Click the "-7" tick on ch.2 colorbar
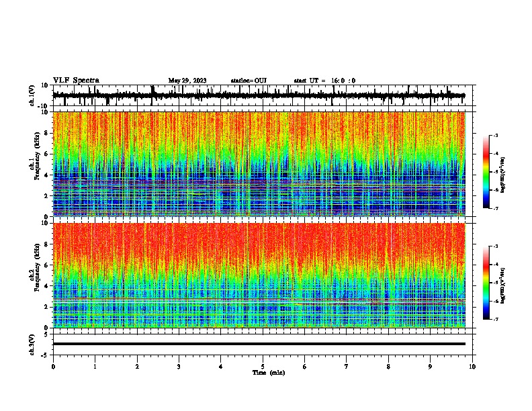Image resolution: width=532 pixels, height=411 pixels. [x=495, y=319]
